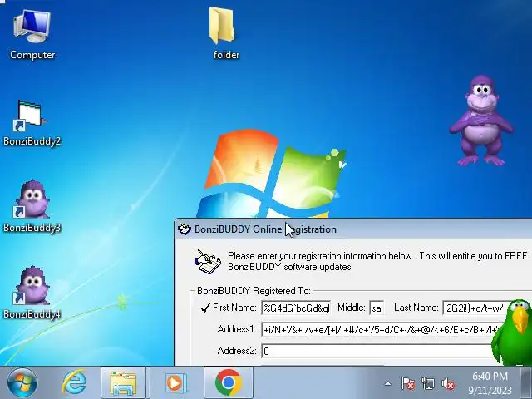Open the Windows Start menu orb
This screenshot has height=399, width=532.
[x=22, y=382]
